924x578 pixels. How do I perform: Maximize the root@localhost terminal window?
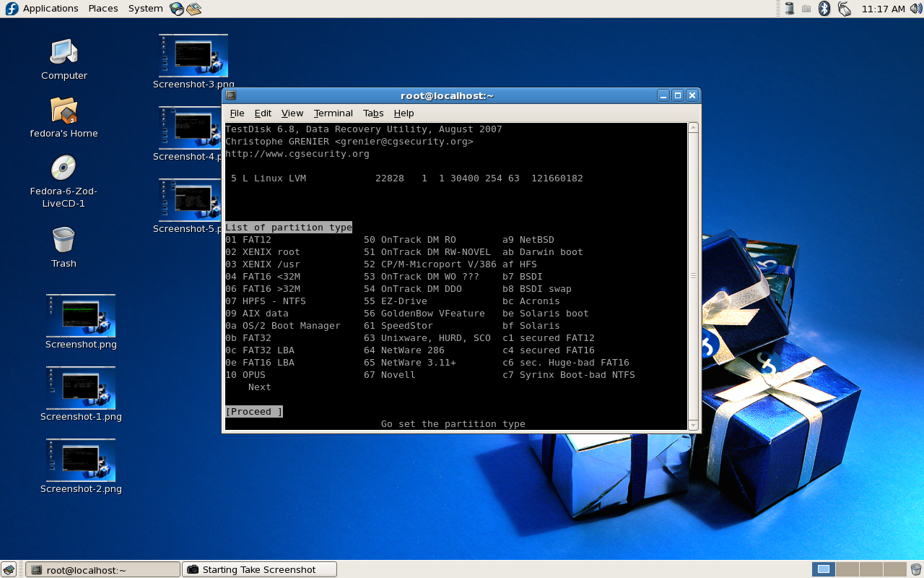pyautogui.click(x=678, y=95)
